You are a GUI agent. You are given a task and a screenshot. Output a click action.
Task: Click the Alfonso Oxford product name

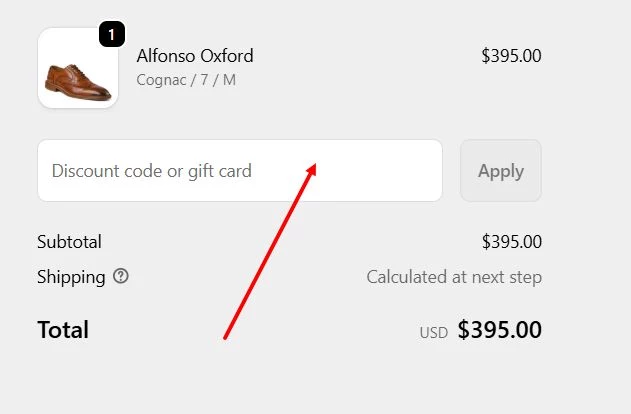coord(195,55)
